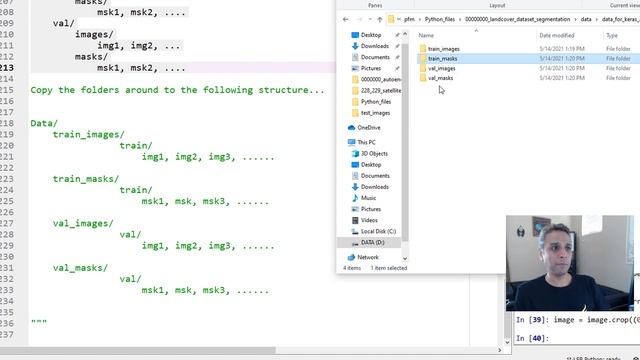Navigate to the data breadcrumb segment
The width and height of the screenshot is (640, 360).
[586, 19]
